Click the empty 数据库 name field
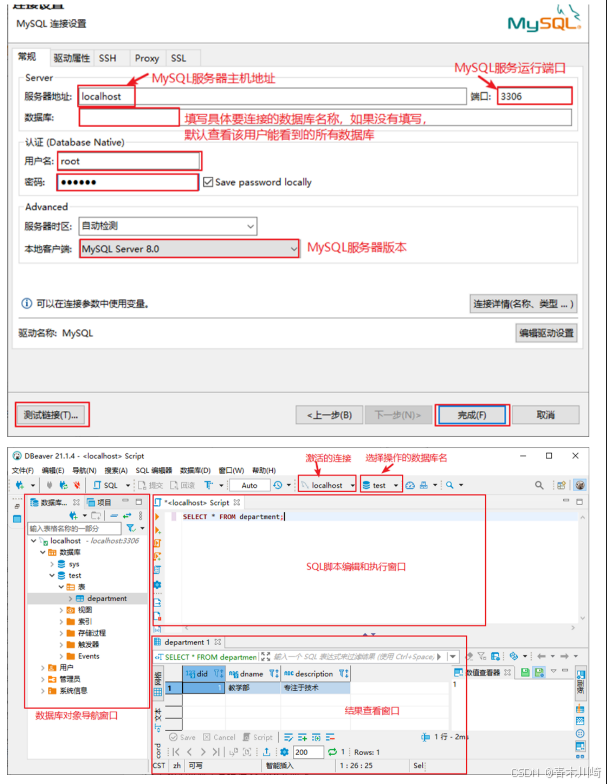 click(x=325, y=117)
